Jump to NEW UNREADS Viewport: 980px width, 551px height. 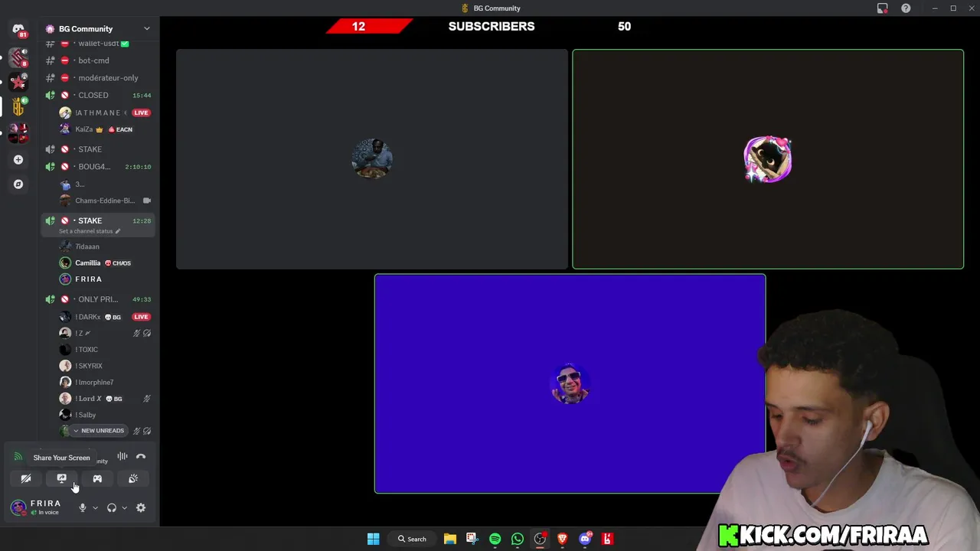(x=98, y=431)
